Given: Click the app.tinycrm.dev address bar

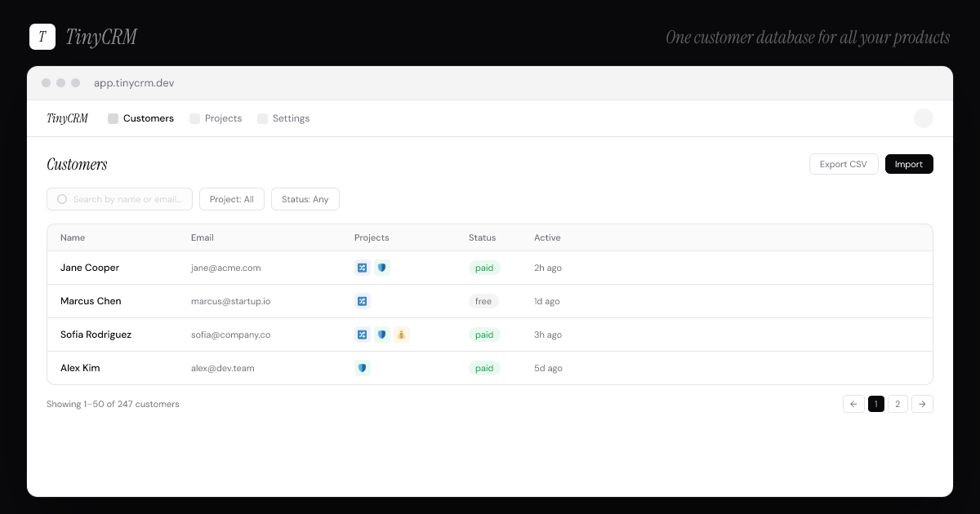Looking at the screenshot, I should [x=134, y=83].
